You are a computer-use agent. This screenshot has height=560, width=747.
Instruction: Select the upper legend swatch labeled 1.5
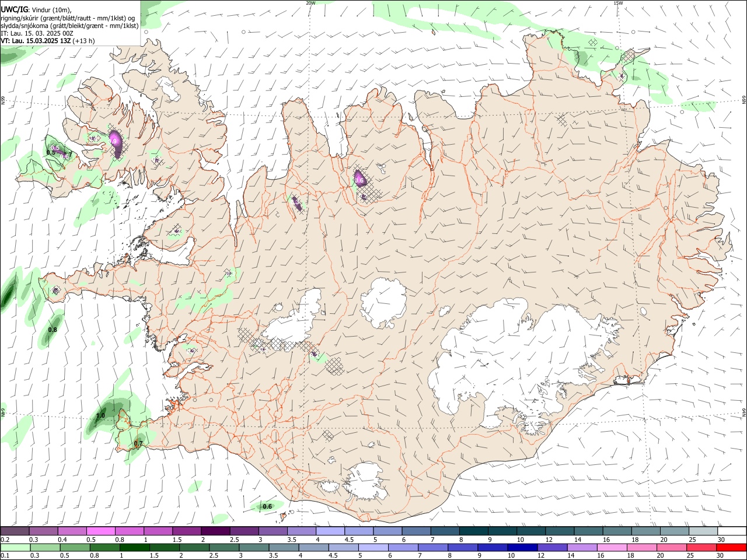pyautogui.click(x=187, y=531)
